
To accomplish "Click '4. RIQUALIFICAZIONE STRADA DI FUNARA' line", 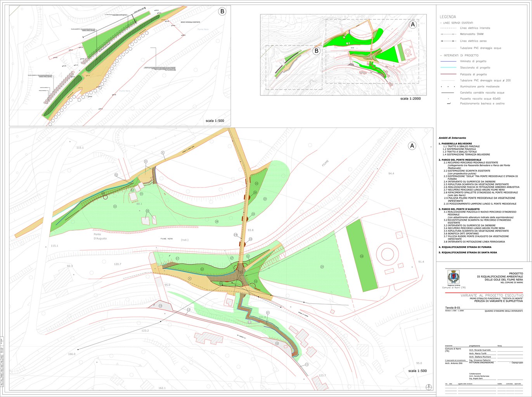I will [465, 247].
